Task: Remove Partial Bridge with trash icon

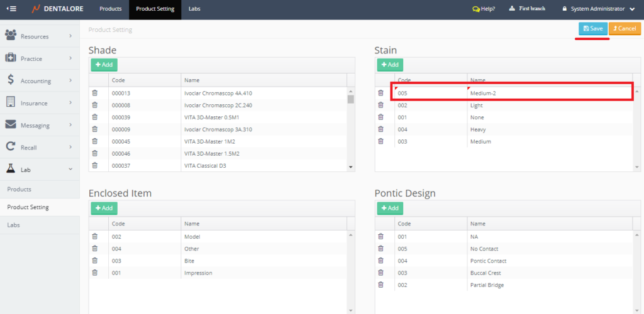Action: (380, 285)
